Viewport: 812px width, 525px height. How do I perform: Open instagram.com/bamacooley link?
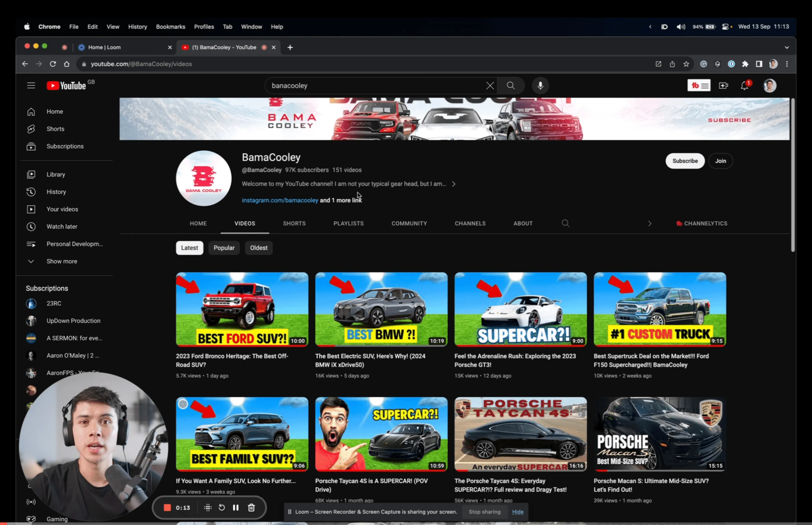point(280,200)
